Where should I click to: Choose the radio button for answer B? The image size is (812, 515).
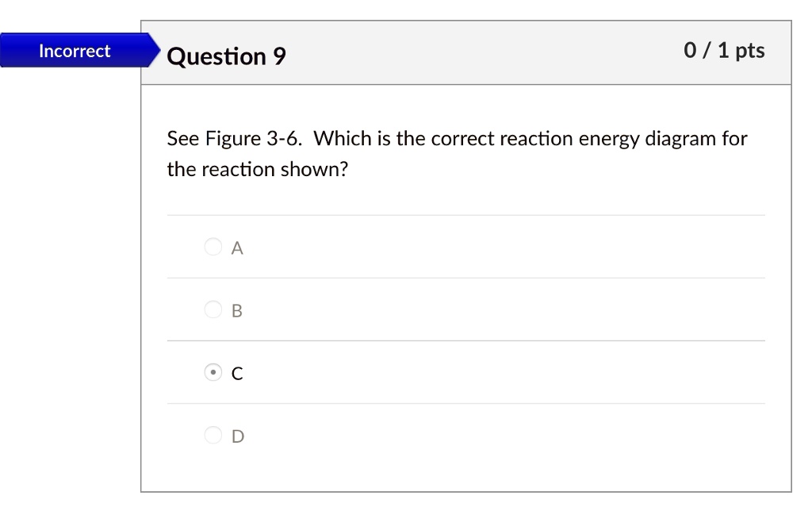213,309
